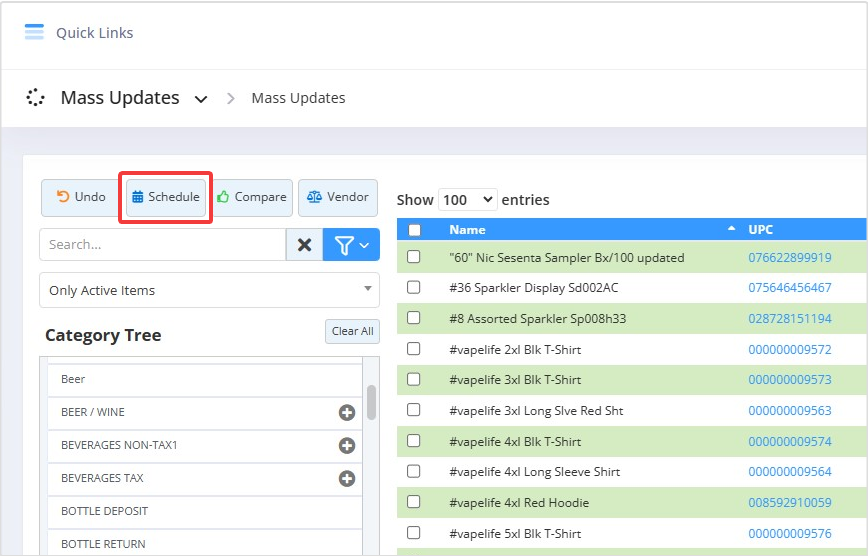This screenshot has width=868, height=556.
Task: Click the UPC column header
Action: [x=760, y=230]
